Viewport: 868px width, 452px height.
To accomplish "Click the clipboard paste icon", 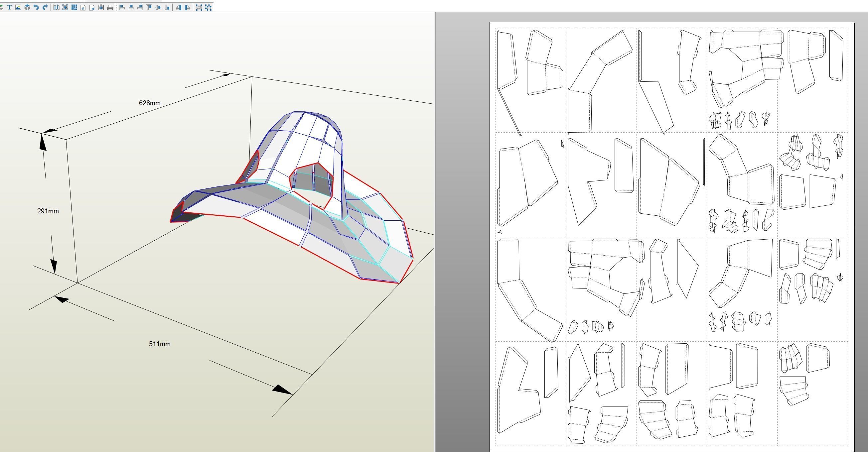I will click(x=101, y=7).
